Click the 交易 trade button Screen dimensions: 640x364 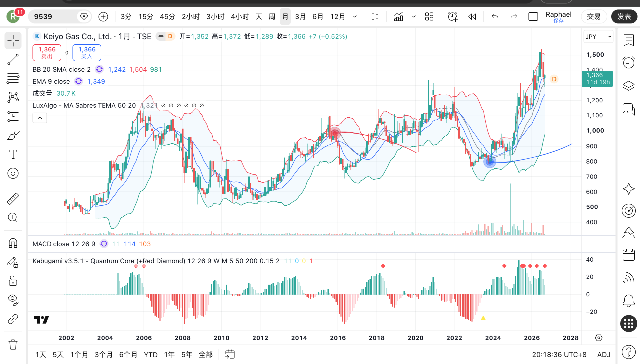(593, 17)
